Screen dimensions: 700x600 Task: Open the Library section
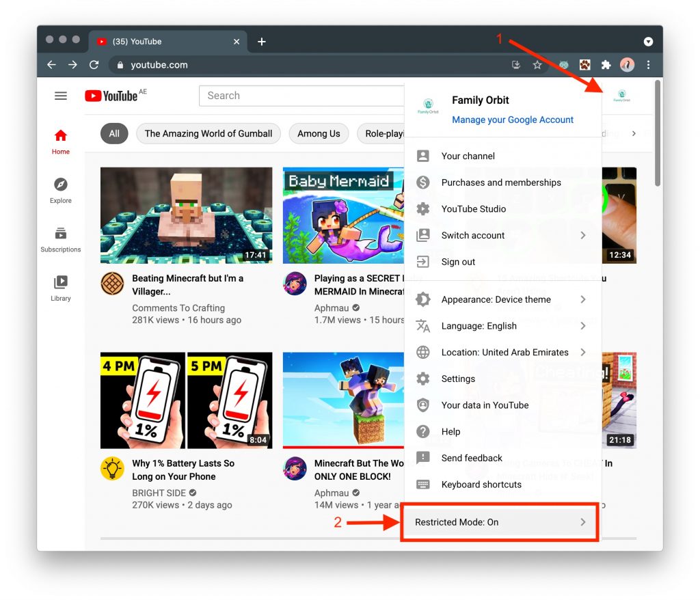(60, 287)
